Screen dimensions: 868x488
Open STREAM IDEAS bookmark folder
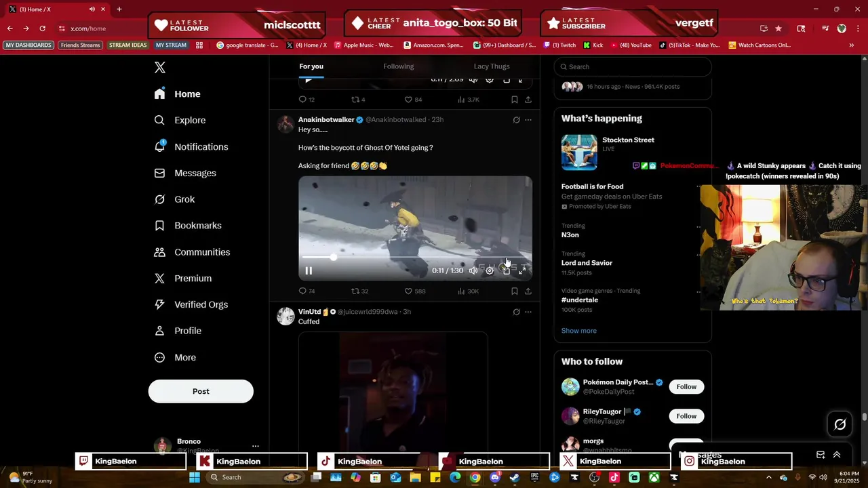pyautogui.click(x=128, y=45)
